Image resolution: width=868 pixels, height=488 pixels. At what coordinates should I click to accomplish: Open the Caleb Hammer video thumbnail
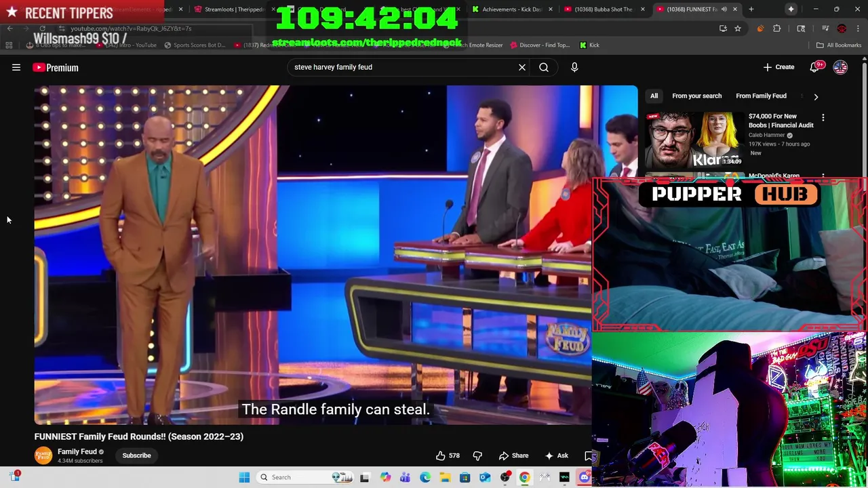coord(694,140)
